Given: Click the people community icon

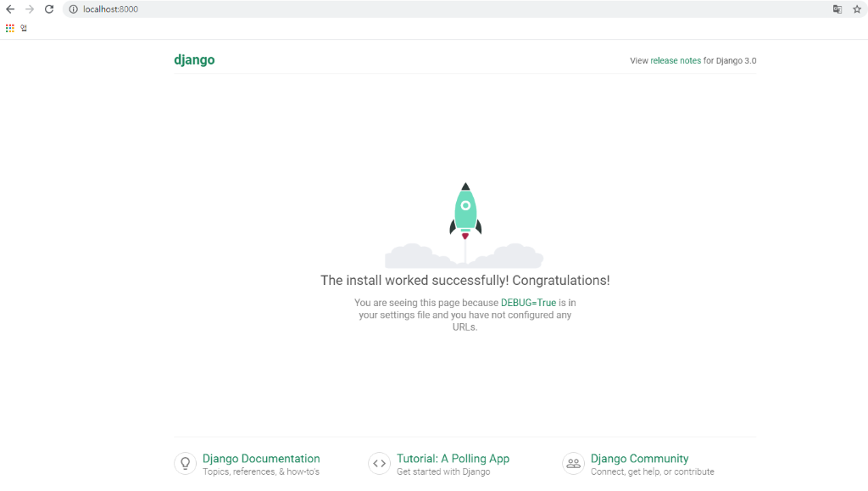Looking at the screenshot, I should (574, 463).
